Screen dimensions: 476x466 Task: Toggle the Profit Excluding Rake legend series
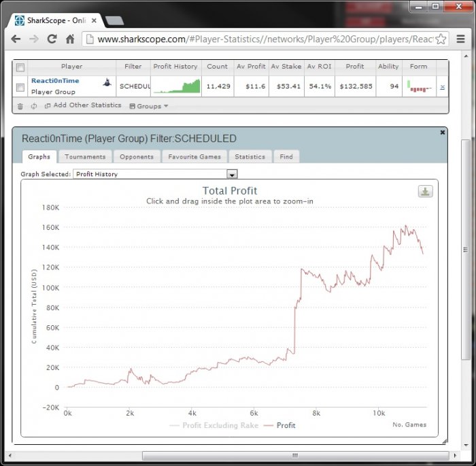point(214,425)
